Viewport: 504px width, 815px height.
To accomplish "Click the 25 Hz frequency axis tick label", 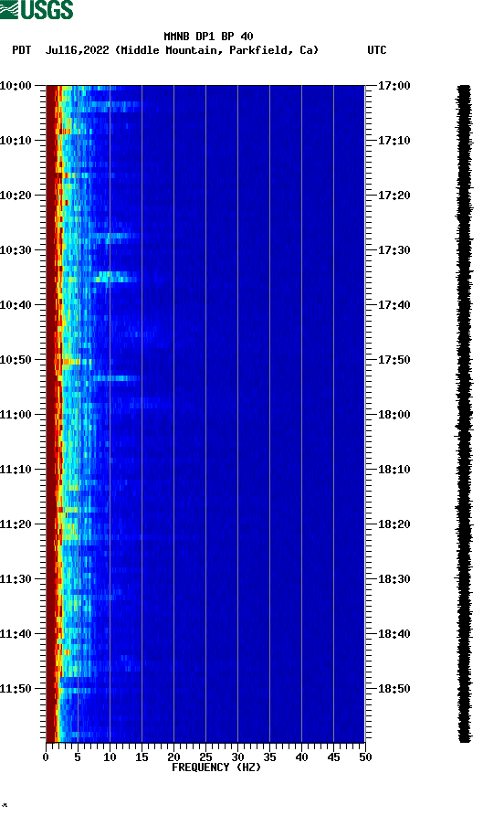I will click(x=205, y=757).
